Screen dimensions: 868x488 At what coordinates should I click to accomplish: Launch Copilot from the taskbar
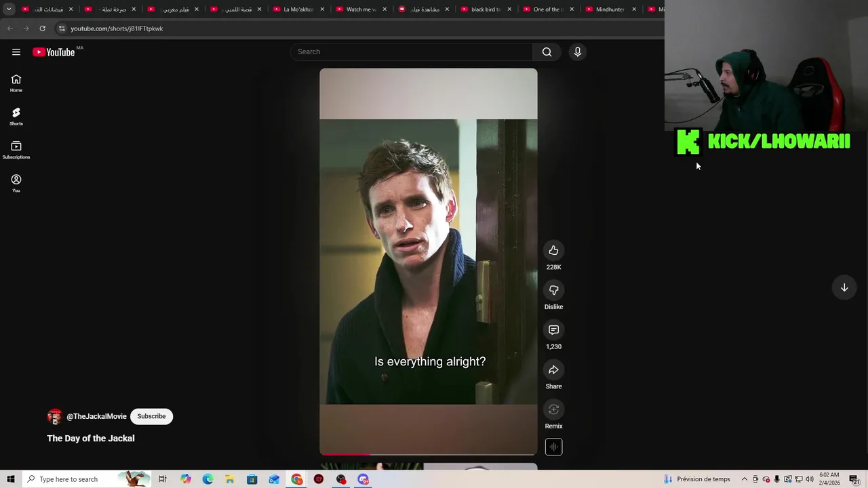[x=186, y=479]
